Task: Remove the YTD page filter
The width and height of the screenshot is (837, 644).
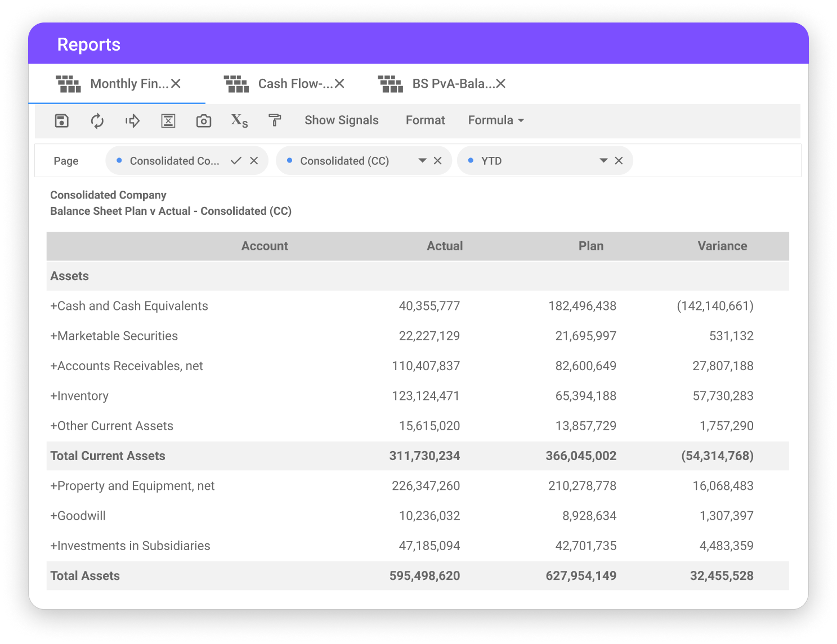Action: tap(619, 160)
